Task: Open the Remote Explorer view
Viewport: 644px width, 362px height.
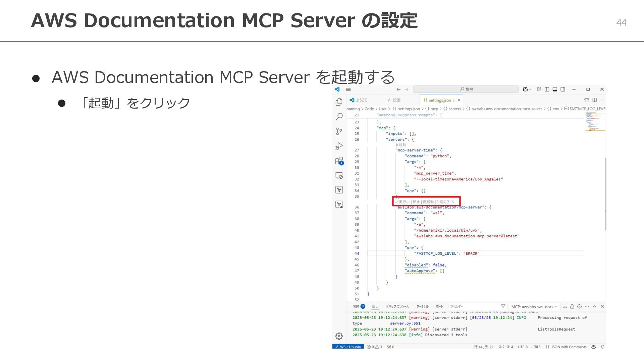Action: [x=339, y=176]
